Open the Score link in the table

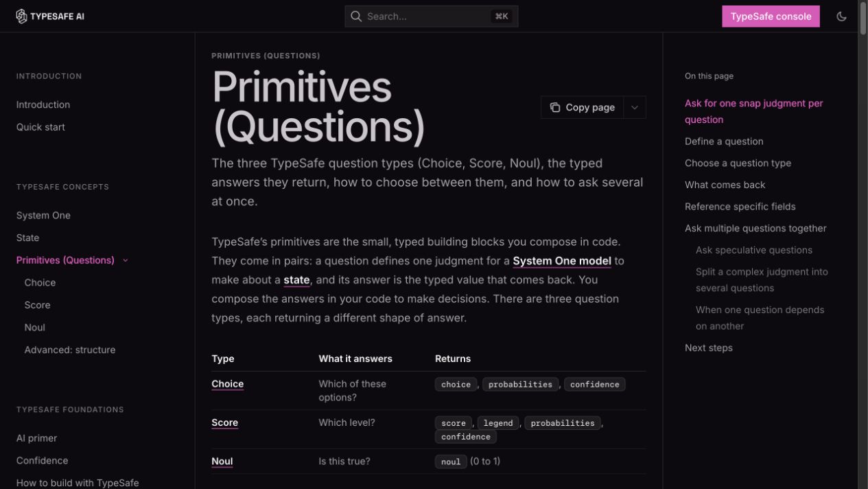(x=224, y=423)
